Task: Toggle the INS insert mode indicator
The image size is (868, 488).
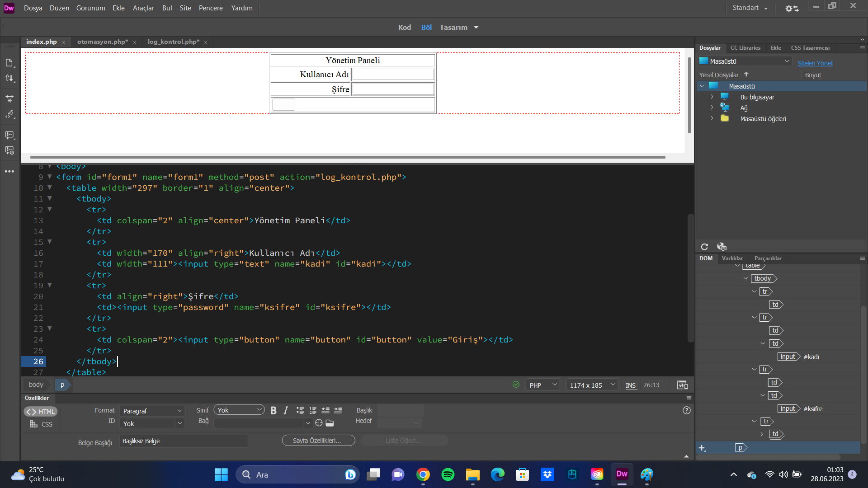Action: point(630,385)
